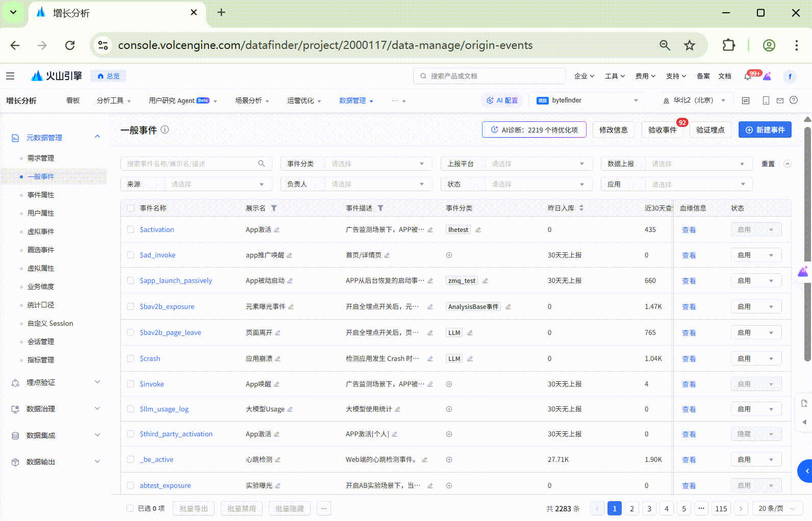Image resolution: width=812 pixels, height=521 pixels.
Task: Check the select-all checkbox in table header
Action: click(x=131, y=208)
